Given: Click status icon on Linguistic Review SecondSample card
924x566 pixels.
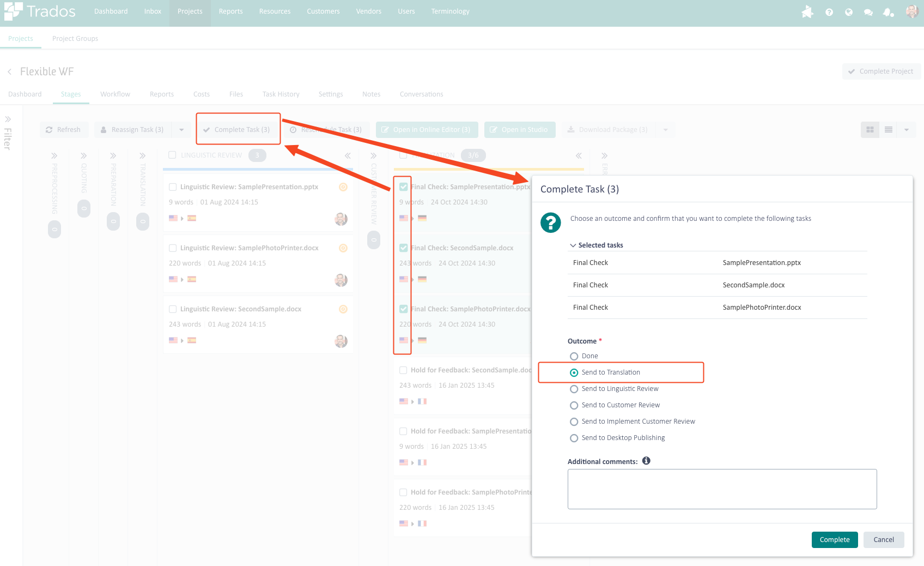Looking at the screenshot, I should tap(343, 309).
